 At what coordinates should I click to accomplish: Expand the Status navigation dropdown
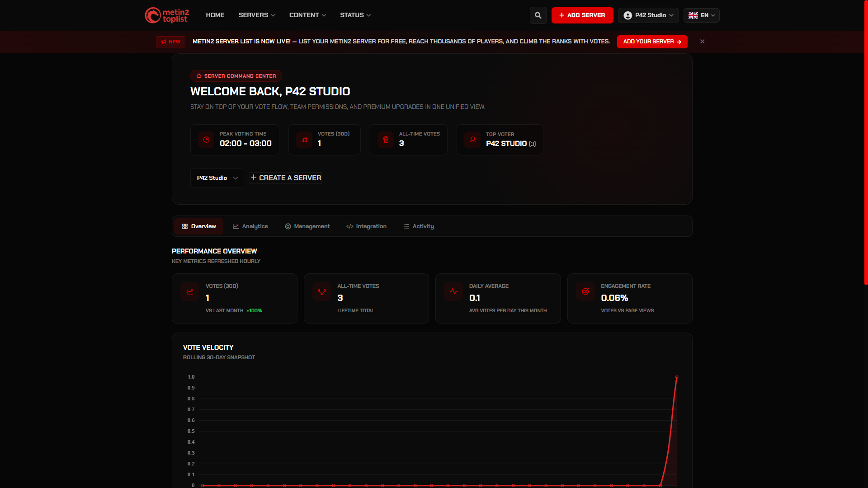click(x=355, y=15)
